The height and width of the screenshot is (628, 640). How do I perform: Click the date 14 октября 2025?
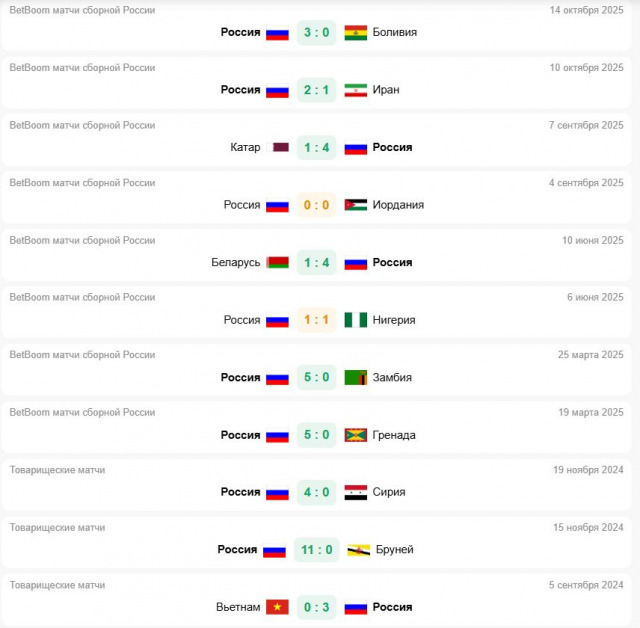click(x=586, y=10)
